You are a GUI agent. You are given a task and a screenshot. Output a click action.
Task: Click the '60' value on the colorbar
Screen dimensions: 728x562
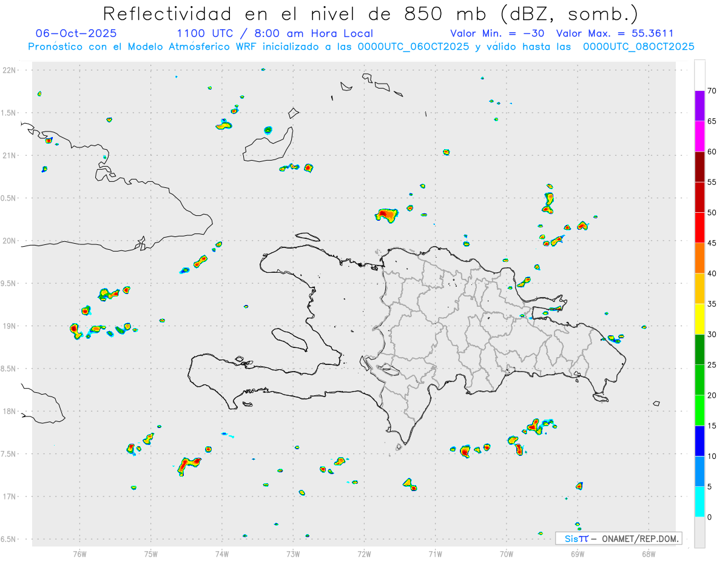tap(712, 152)
